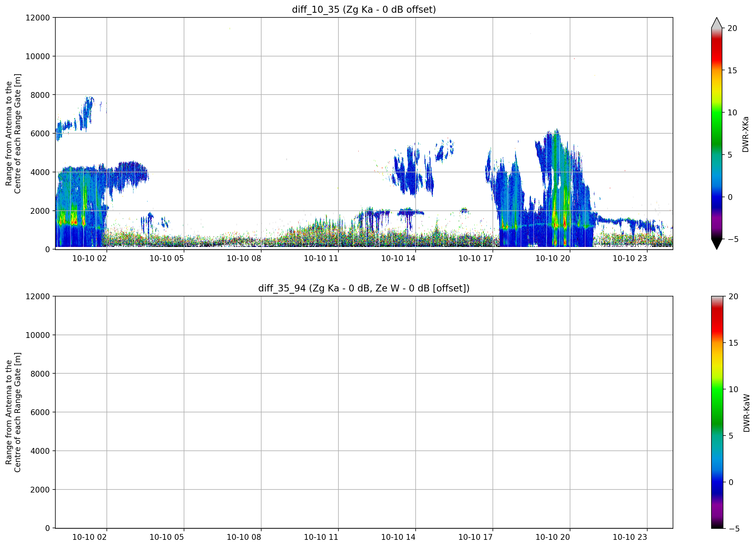Image resolution: width=756 pixels, height=547 pixels.
Task: Click top plot x-axis label 10-10 08
Action: tap(244, 259)
